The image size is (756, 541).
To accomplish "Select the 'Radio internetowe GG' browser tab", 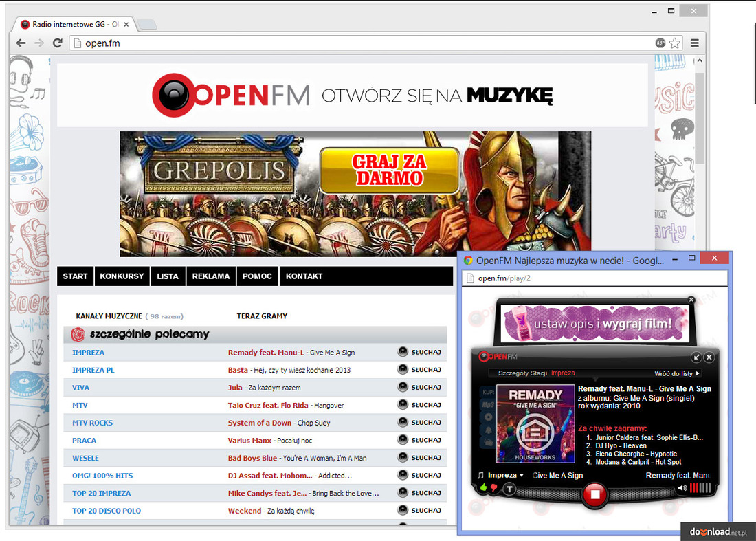I will pyautogui.click(x=75, y=24).
